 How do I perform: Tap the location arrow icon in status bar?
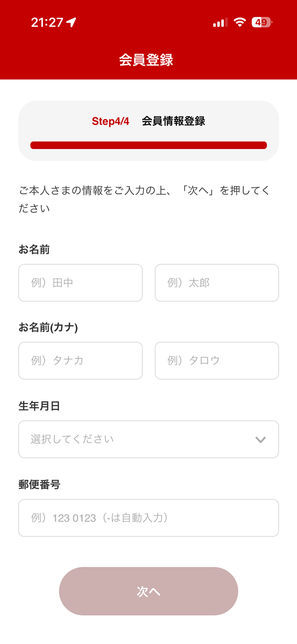pyautogui.click(x=71, y=22)
